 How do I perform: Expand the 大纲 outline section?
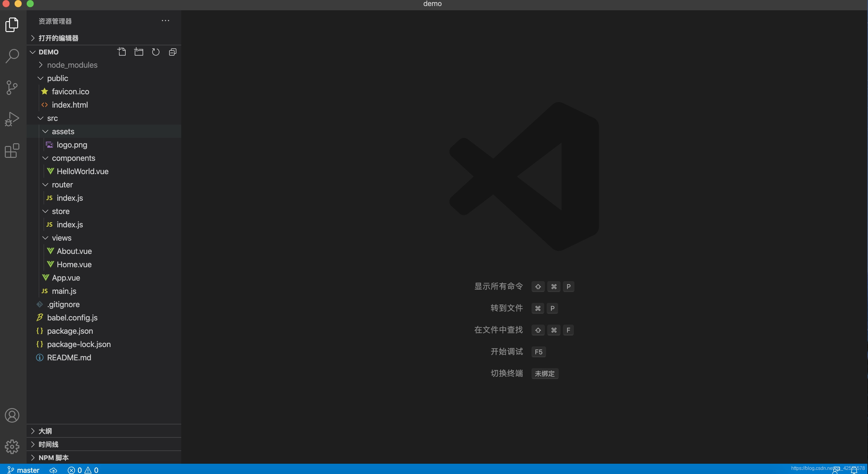pos(104,431)
